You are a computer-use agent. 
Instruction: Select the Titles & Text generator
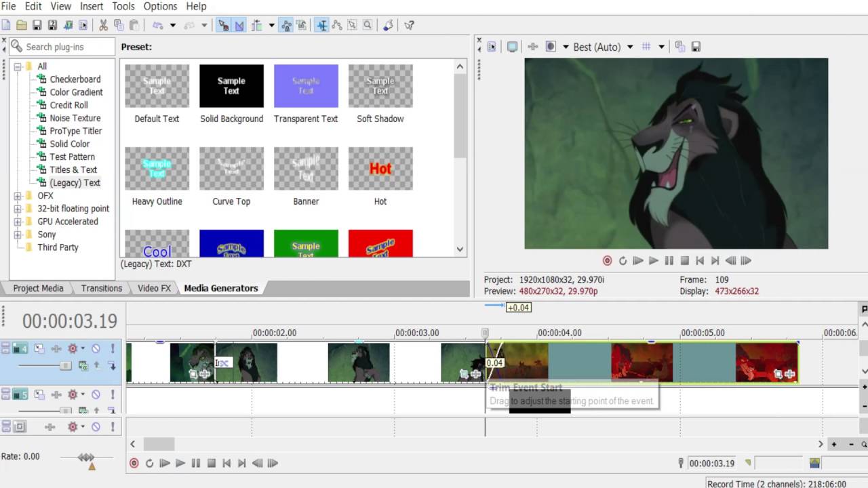73,170
